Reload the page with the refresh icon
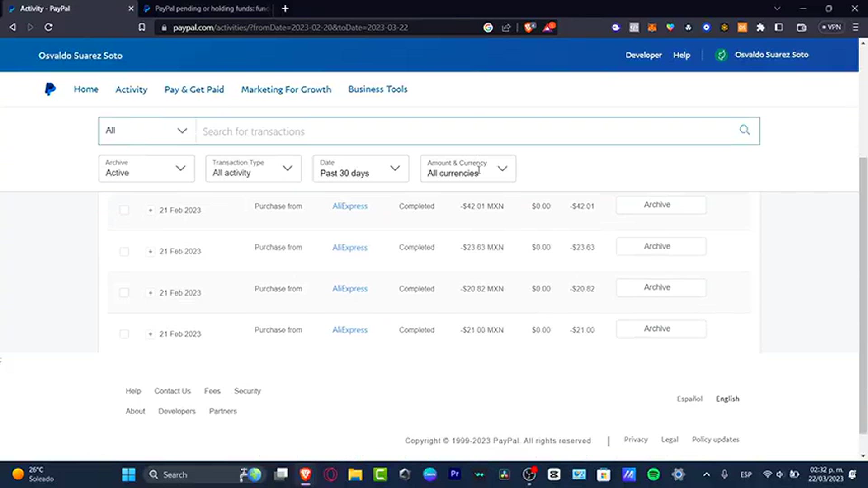The width and height of the screenshot is (868, 488). point(49,27)
